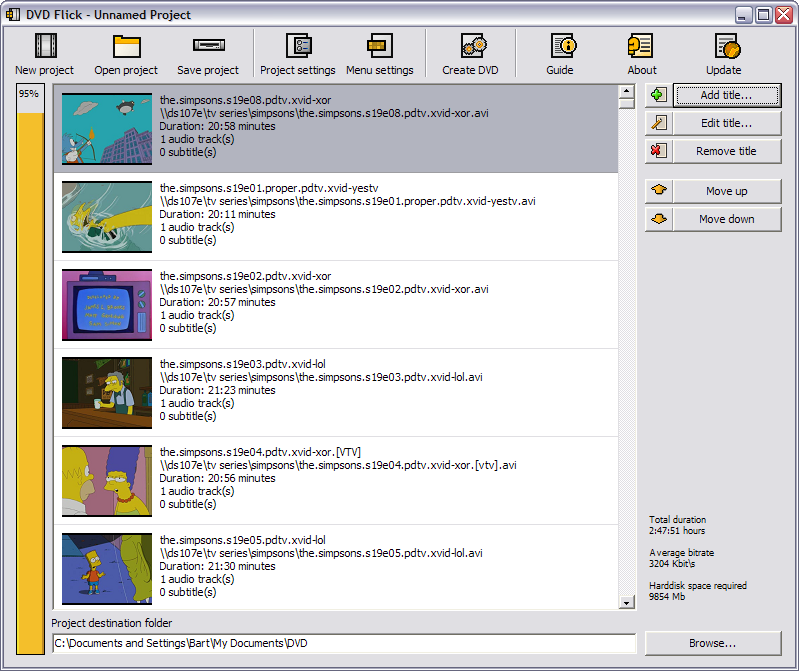Click the Update toolbar icon
The height and width of the screenshot is (671, 799).
727,46
